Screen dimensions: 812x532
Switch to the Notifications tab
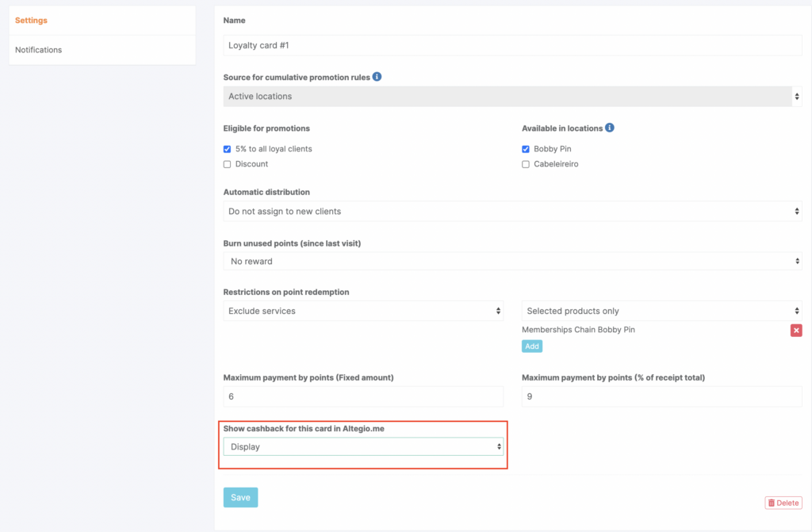click(39, 50)
